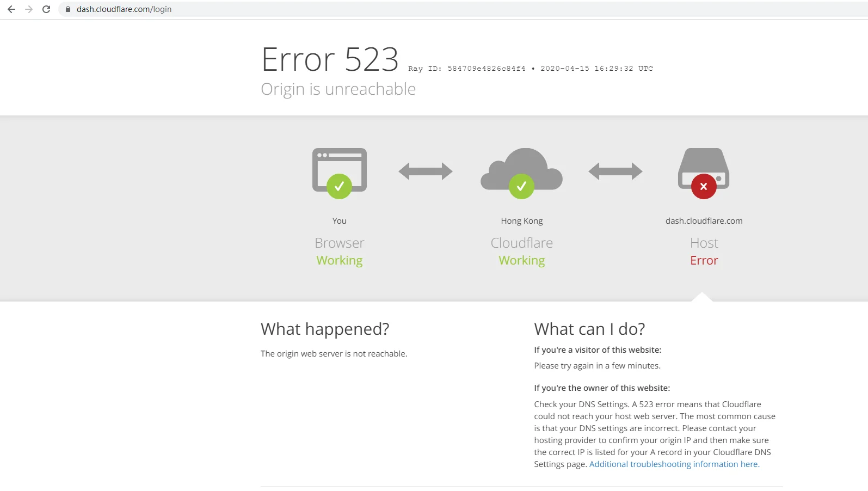This screenshot has width=868, height=491.
Task: Click the Origin is unreachable subtitle
Action: point(338,89)
